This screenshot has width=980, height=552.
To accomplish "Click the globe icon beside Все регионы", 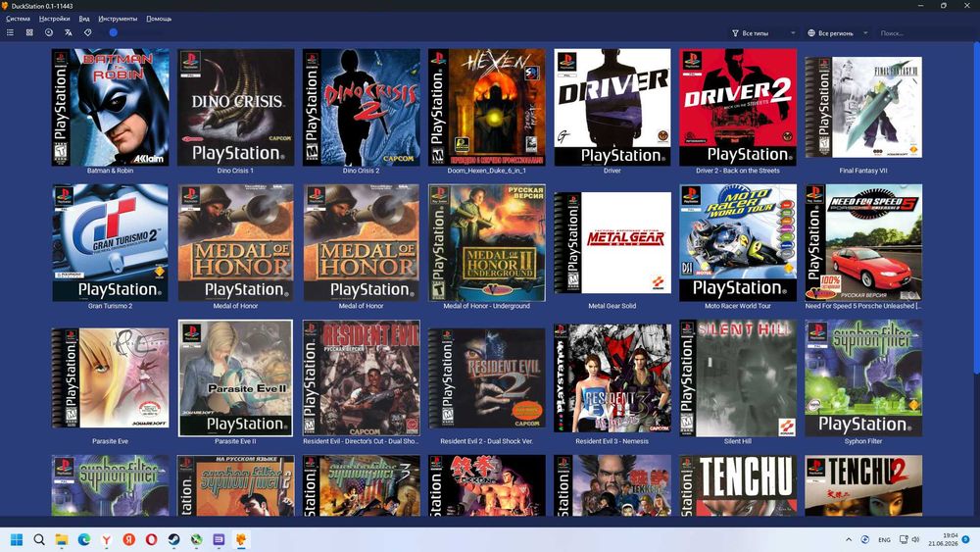I will point(811,33).
